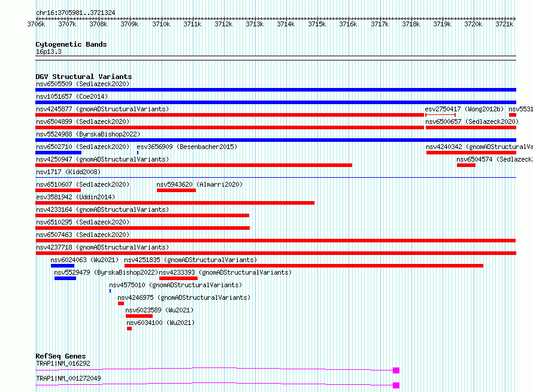Click the nsv6502710 (Sedlazeck2020) label

click(x=83, y=147)
